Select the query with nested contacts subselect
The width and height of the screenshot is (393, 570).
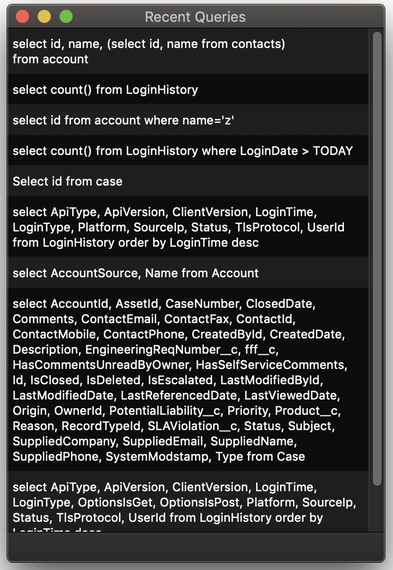(188, 51)
